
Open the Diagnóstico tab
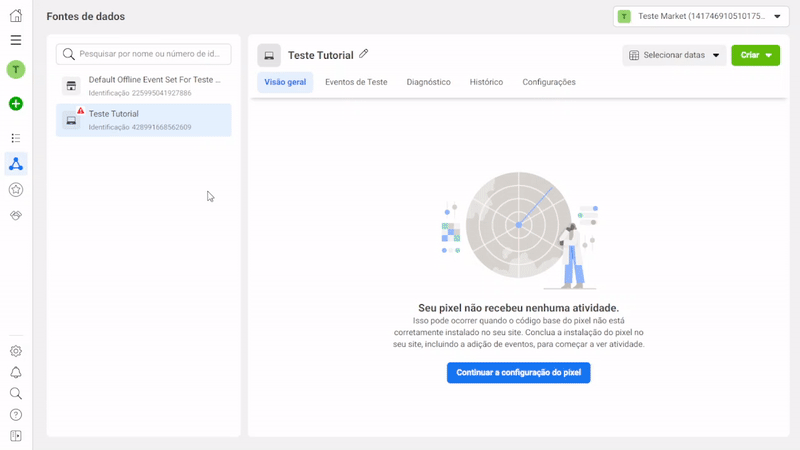428,82
